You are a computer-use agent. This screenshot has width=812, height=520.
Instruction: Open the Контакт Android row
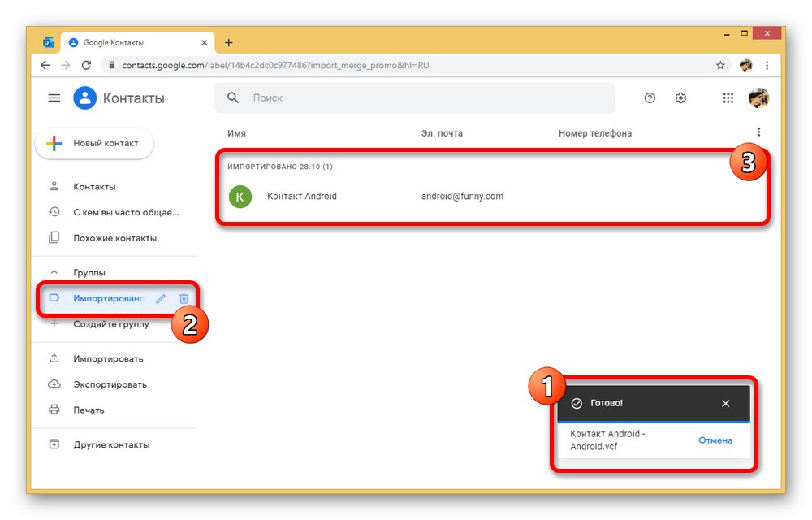(x=492, y=197)
